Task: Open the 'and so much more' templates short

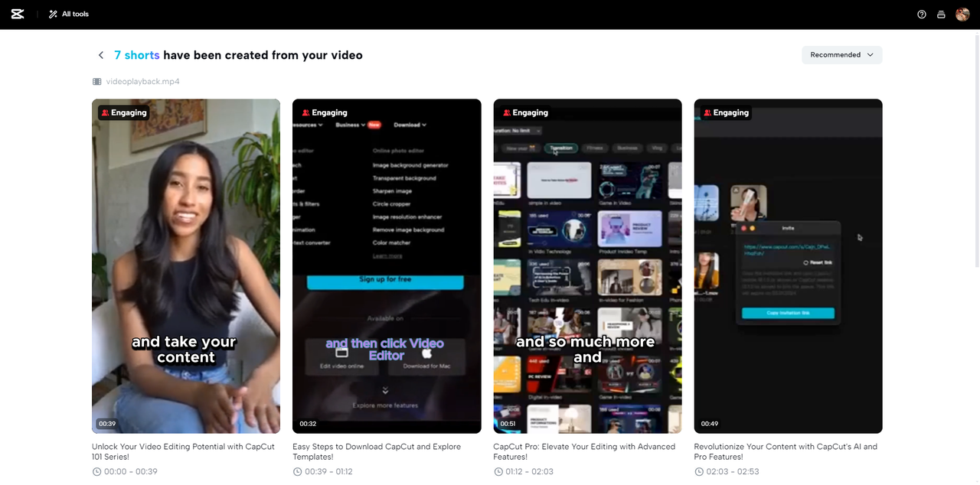Action: pyautogui.click(x=587, y=266)
